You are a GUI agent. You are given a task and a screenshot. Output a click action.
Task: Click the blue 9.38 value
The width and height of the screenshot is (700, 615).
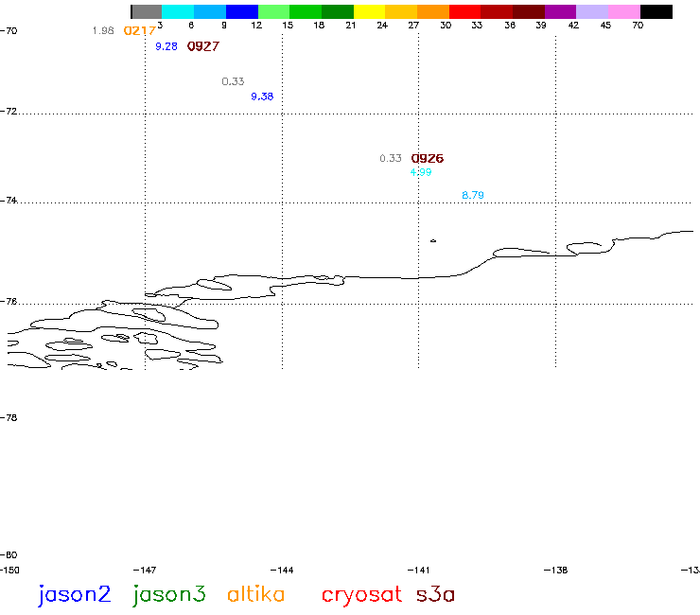(262, 97)
